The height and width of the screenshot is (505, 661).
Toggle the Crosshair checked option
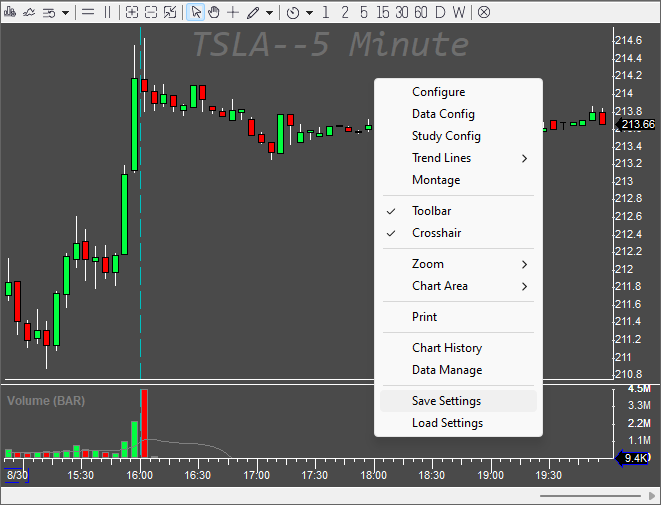458,233
